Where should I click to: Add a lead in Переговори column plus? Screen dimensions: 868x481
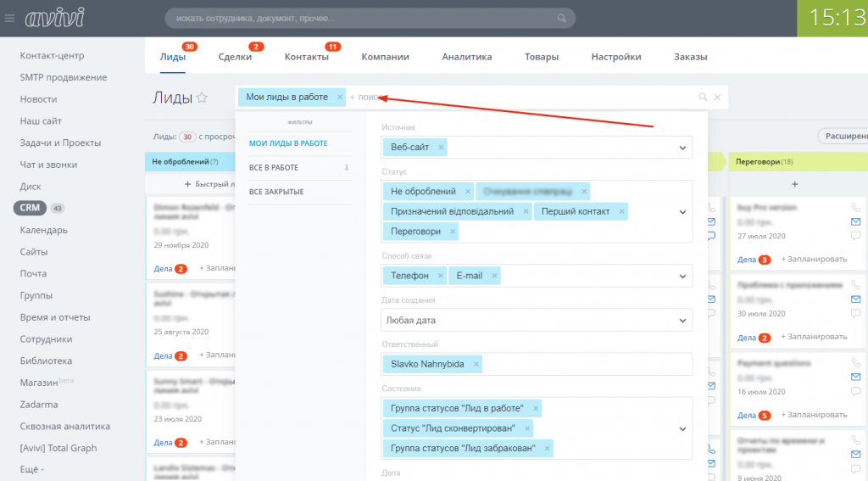pos(795,184)
